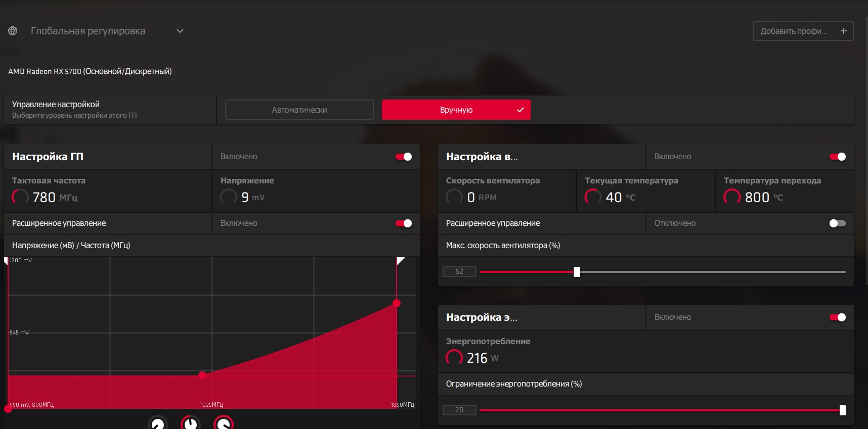Click the third curve state dial knob

coord(224,423)
